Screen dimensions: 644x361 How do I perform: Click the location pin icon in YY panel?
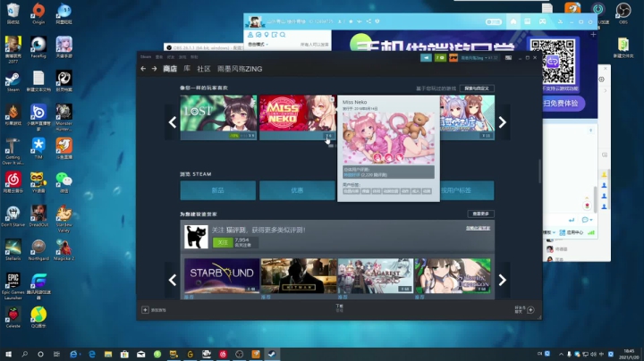267,35
